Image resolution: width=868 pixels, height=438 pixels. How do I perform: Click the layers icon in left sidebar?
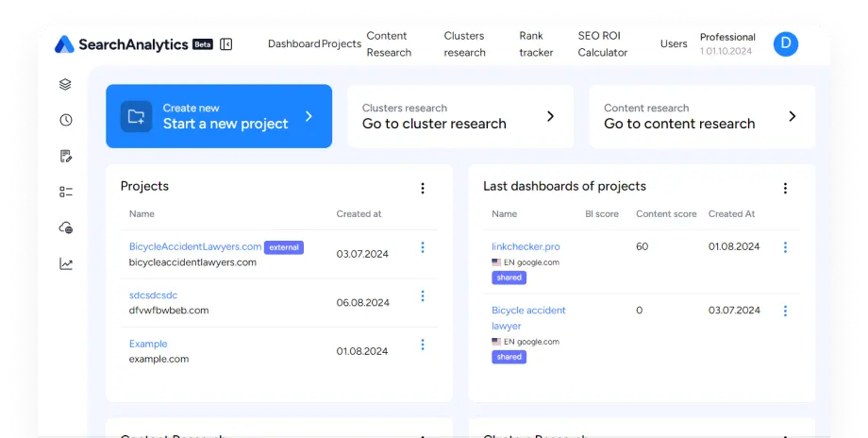65,84
